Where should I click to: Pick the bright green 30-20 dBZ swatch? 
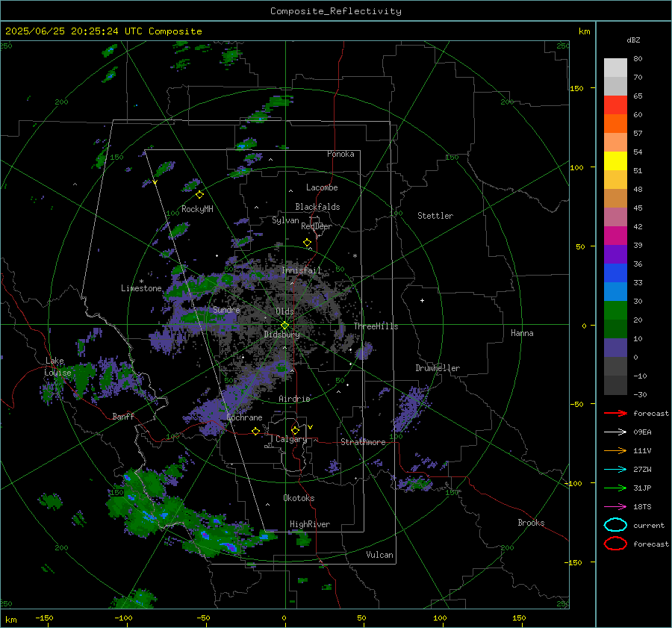pyautogui.click(x=615, y=310)
